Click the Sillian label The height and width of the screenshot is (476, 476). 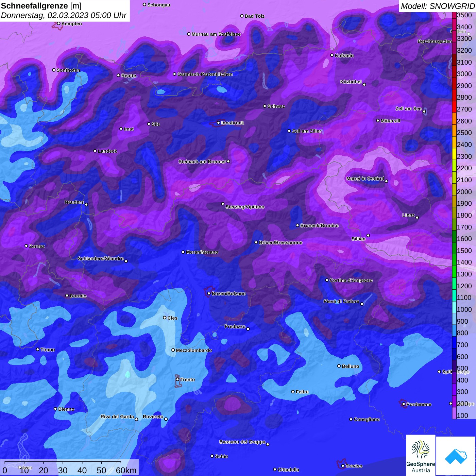point(358,239)
